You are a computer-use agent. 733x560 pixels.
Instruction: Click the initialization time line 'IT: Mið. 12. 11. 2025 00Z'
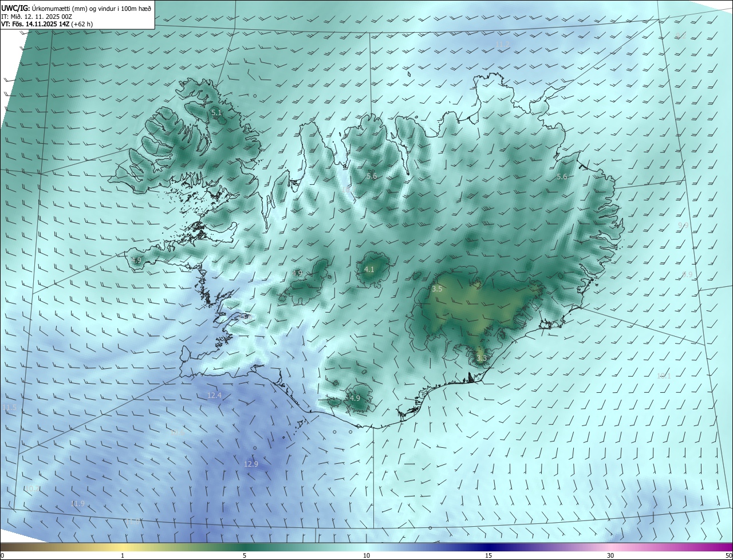(36, 16)
